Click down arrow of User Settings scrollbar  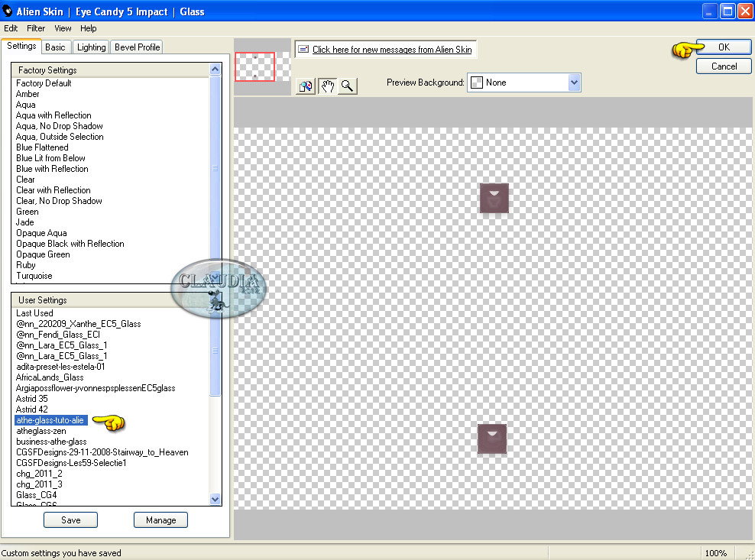tap(215, 500)
